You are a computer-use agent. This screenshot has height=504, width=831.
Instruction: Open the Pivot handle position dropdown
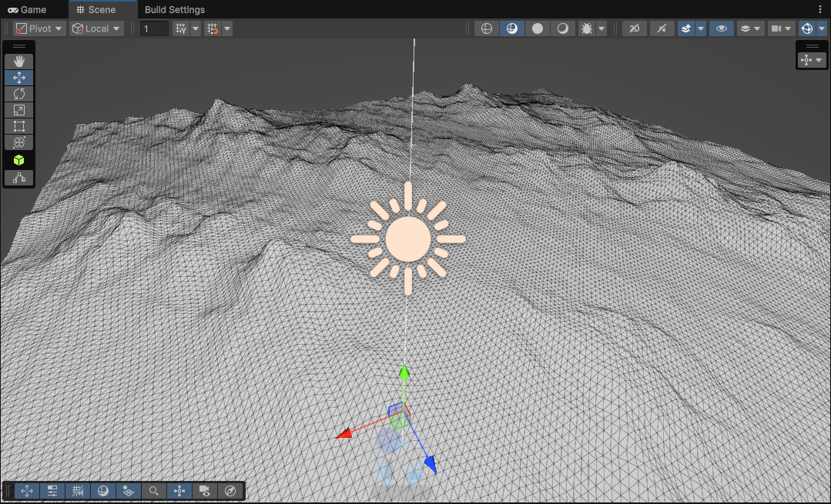click(x=39, y=28)
